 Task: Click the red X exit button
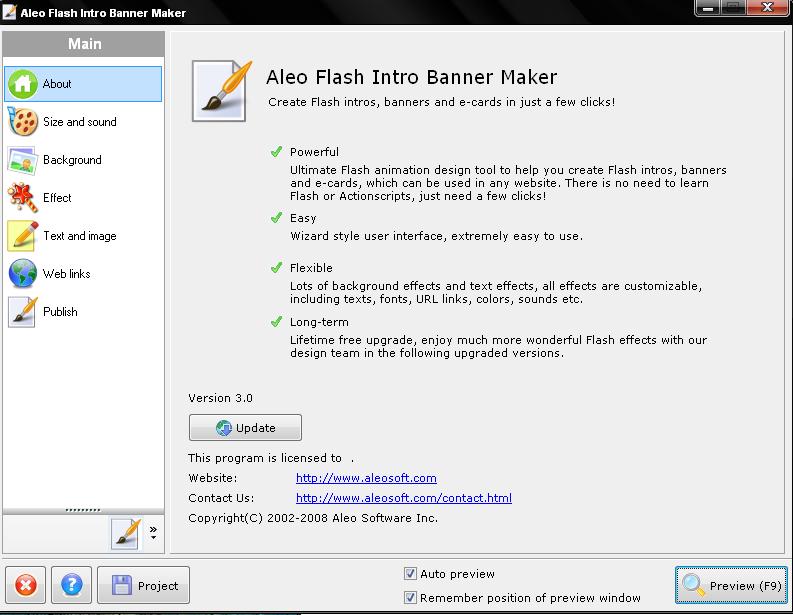[26, 585]
